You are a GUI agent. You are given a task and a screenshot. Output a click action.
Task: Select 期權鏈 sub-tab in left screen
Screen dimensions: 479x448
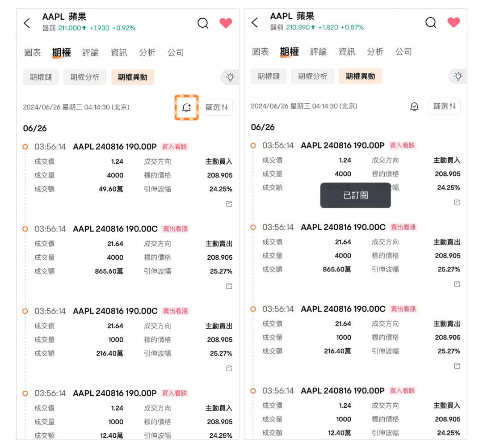pos(41,77)
